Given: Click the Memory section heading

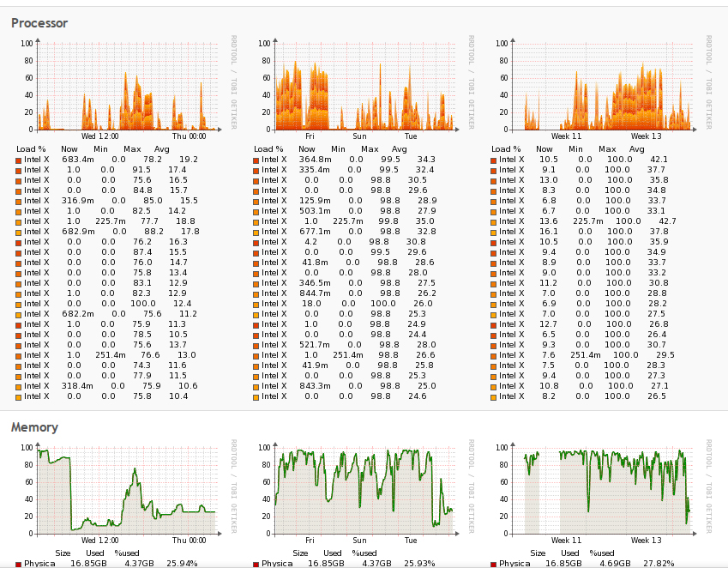Looking at the screenshot, I should point(34,427).
